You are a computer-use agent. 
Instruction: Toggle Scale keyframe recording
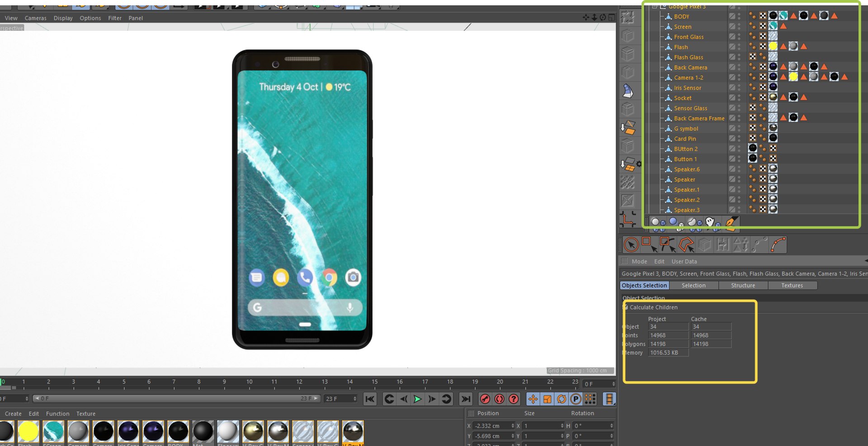coord(547,399)
